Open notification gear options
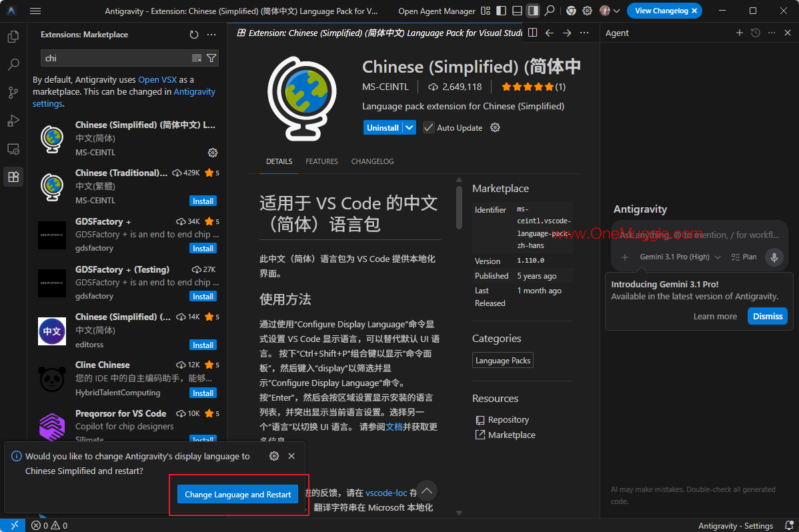 (274, 456)
